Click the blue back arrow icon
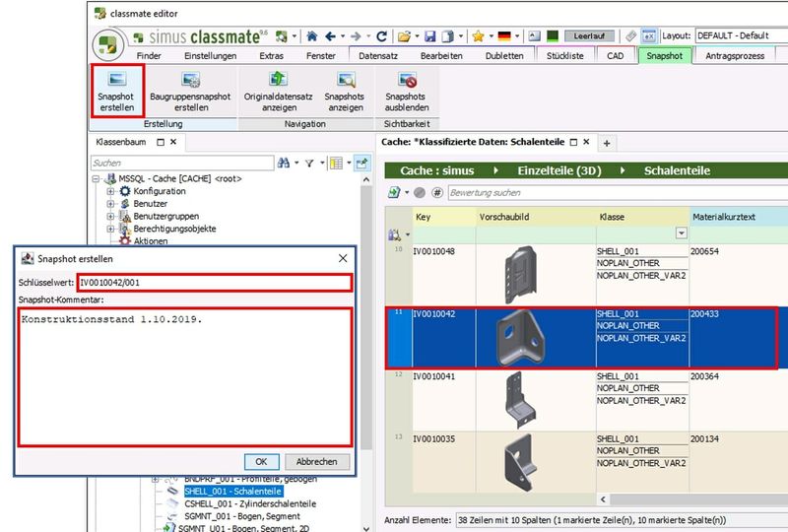The height and width of the screenshot is (532, 788). click(x=330, y=36)
